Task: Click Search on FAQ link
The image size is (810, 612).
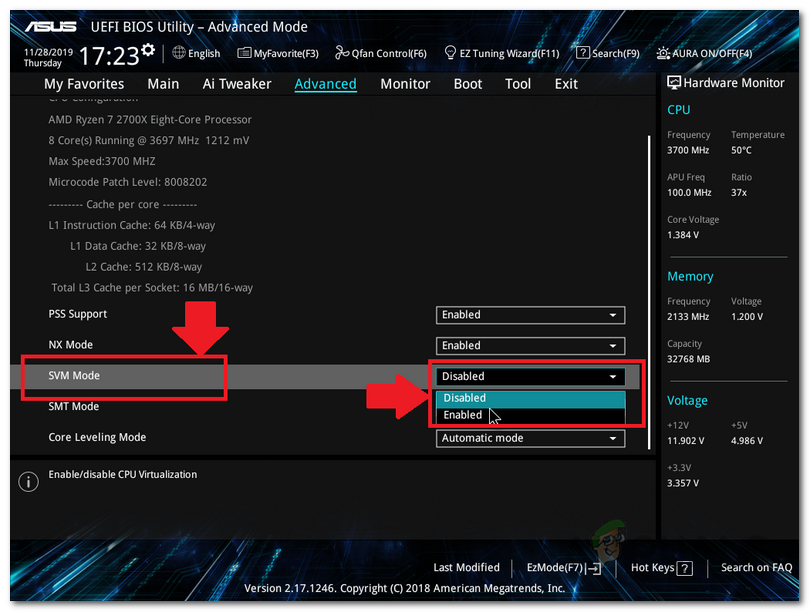Action: click(756, 568)
